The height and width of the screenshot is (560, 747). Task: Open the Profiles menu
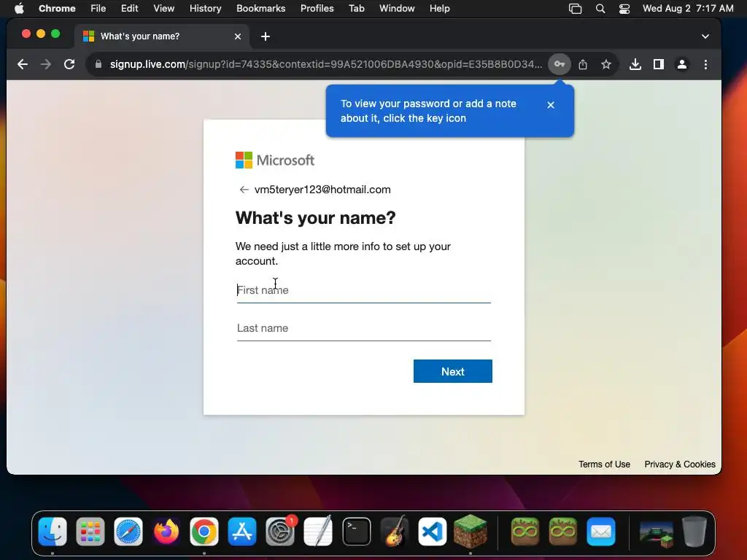tap(317, 9)
